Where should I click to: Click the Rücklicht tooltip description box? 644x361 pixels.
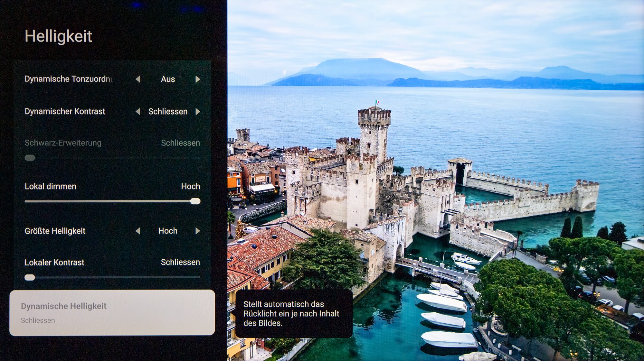tap(294, 314)
